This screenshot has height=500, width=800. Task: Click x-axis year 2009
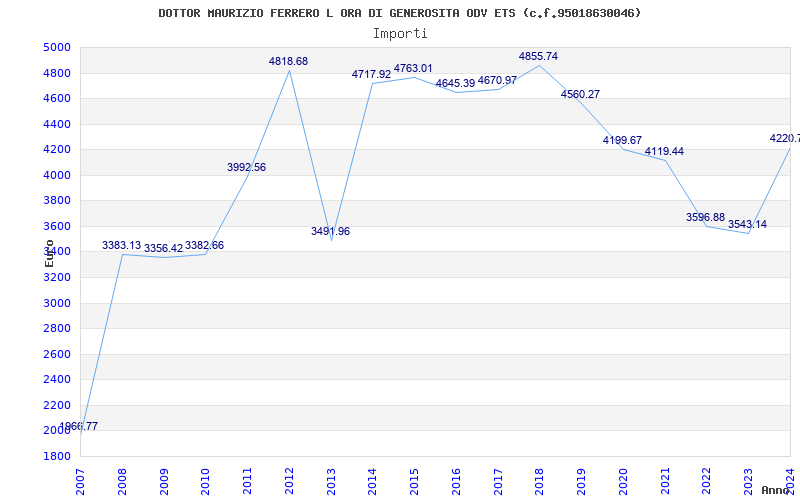tap(164, 482)
